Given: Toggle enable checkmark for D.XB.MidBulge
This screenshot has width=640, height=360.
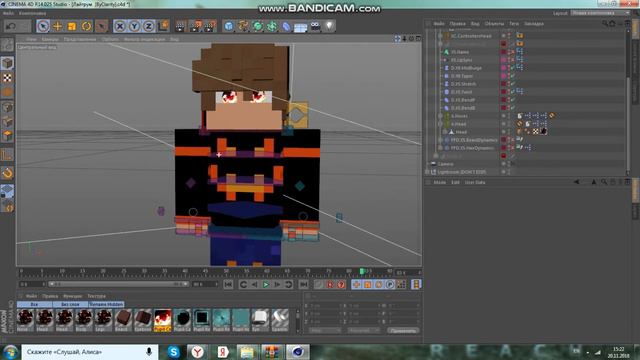Looking at the screenshot, I should click(x=513, y=68).
